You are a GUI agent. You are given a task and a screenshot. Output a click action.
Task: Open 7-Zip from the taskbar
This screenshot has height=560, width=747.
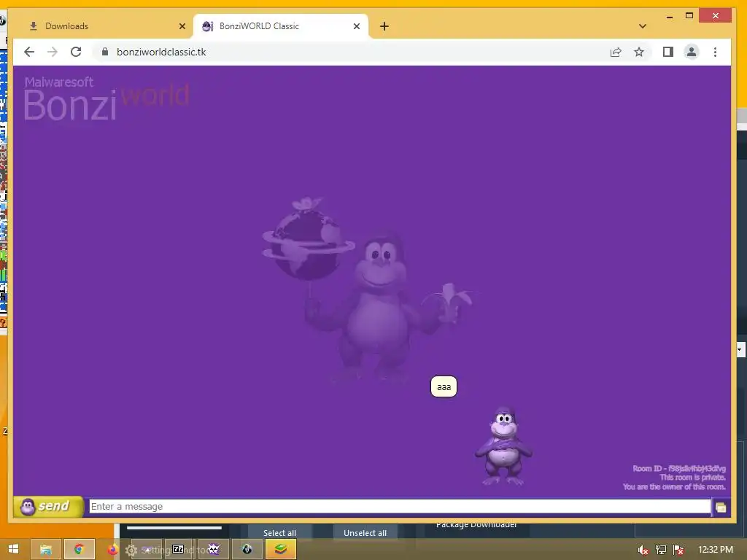[x=178, y=550]
